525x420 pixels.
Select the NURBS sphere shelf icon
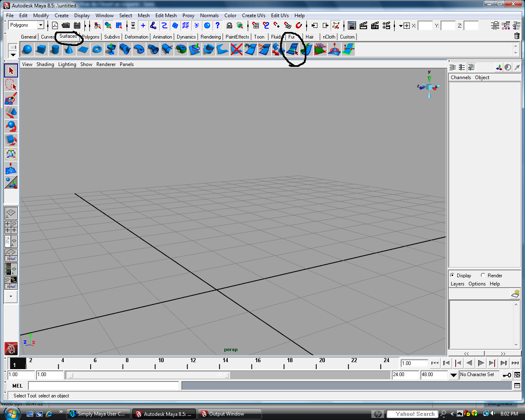point(27,50)
